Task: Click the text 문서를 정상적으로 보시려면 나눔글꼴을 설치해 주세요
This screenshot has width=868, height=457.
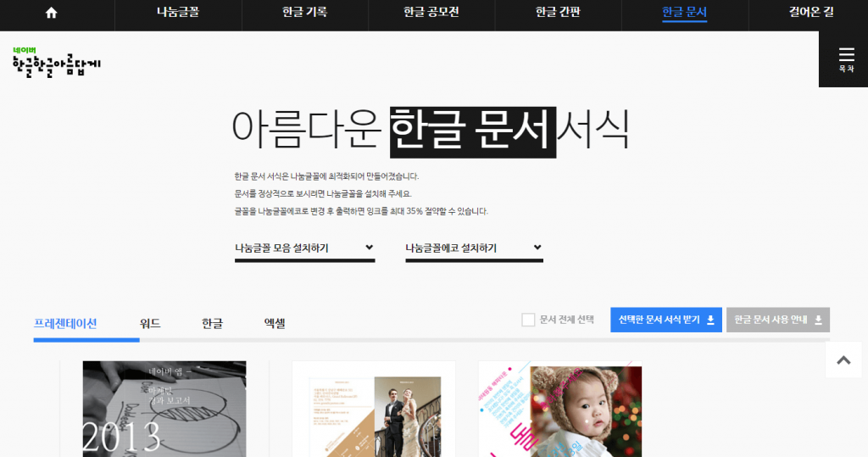Action: [323, 194]
